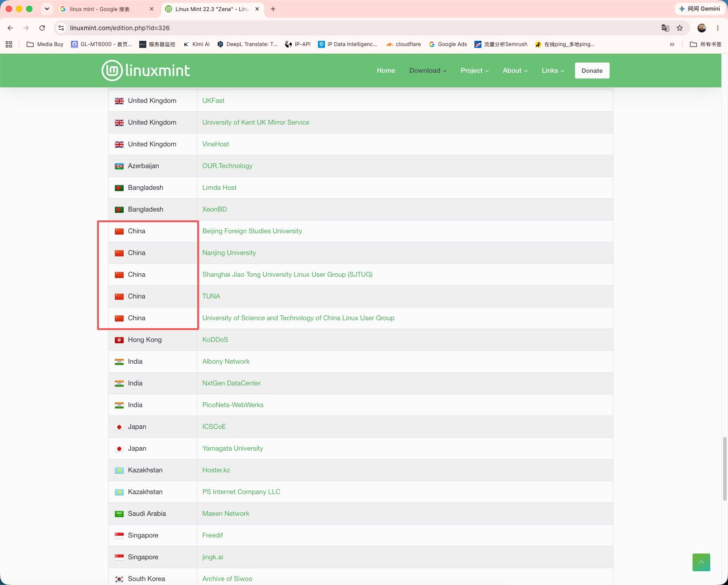Viewport: 728px width, 585px height.
Task: Bookmark this page with star icon
Action: coord(680,28)
